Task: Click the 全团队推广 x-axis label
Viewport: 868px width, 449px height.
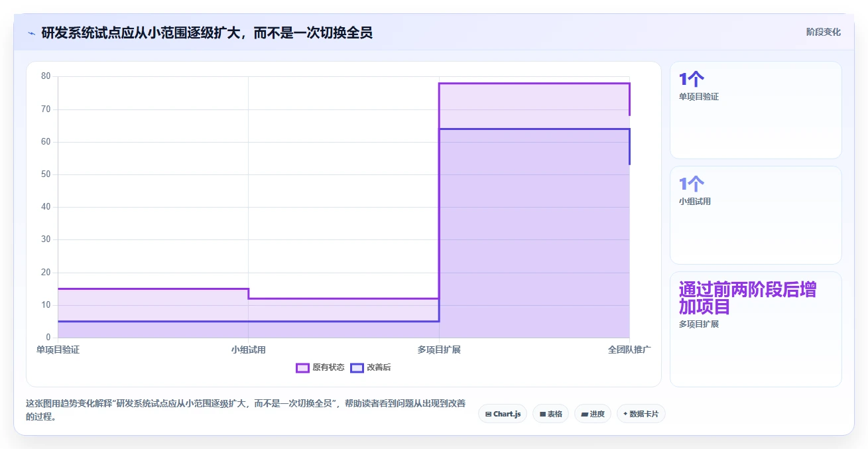Action: pos(629,350)
